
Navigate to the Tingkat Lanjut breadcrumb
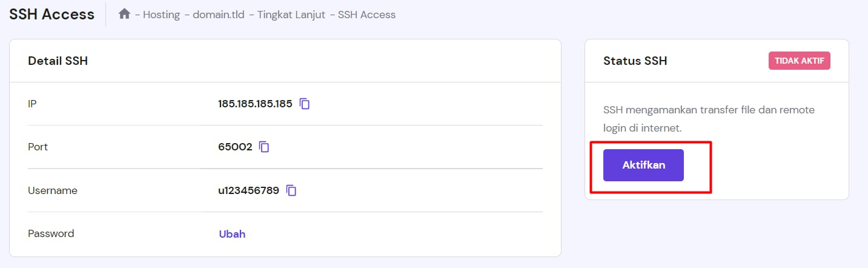point(290,15)
